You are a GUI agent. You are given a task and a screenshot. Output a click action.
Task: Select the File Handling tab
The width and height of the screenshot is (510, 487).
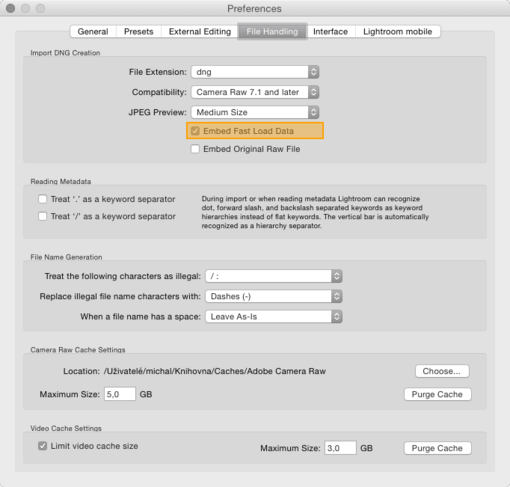tap(272, 32)
